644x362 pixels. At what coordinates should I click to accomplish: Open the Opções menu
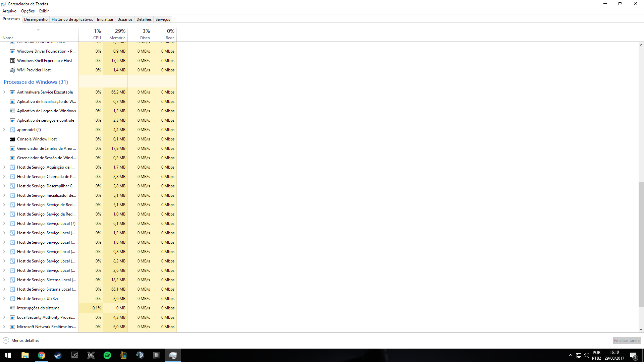(x=28, y=11)
